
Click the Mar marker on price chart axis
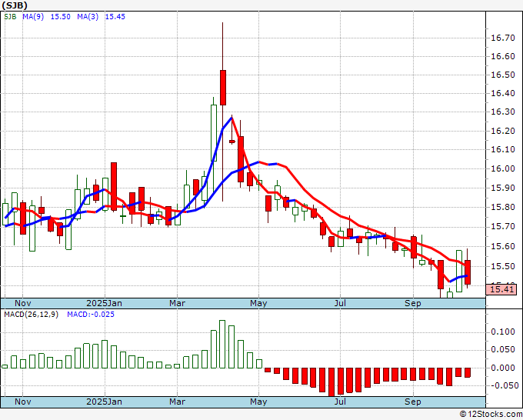pyautogui.click(x=178, y=303)
